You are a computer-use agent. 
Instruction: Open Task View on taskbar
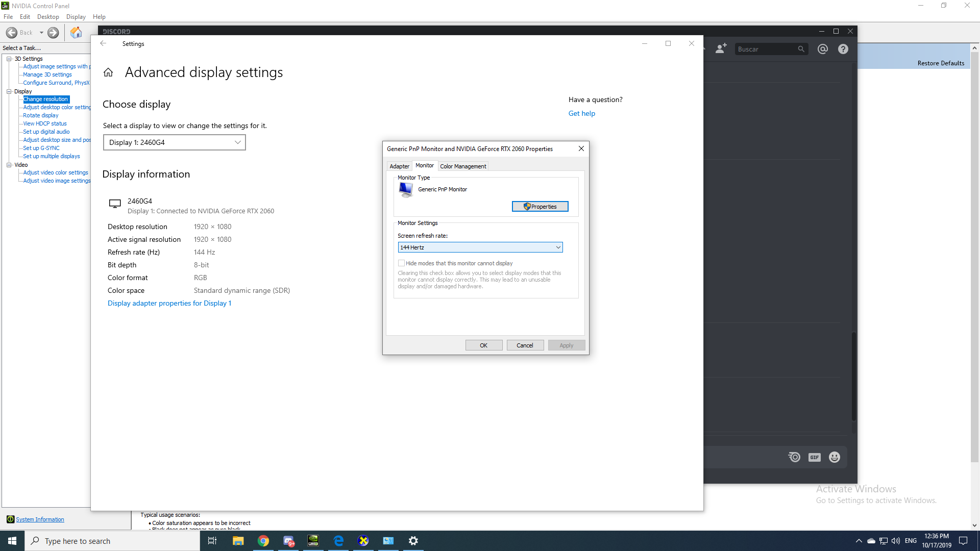point(212,541)
